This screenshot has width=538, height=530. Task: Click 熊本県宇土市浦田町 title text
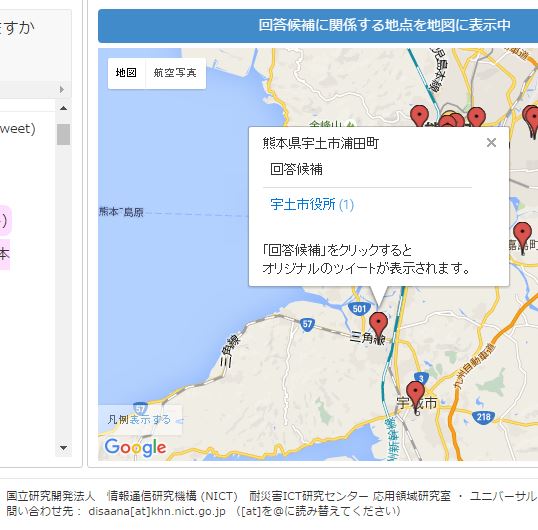pyautogui.click(x=320, y=143)
